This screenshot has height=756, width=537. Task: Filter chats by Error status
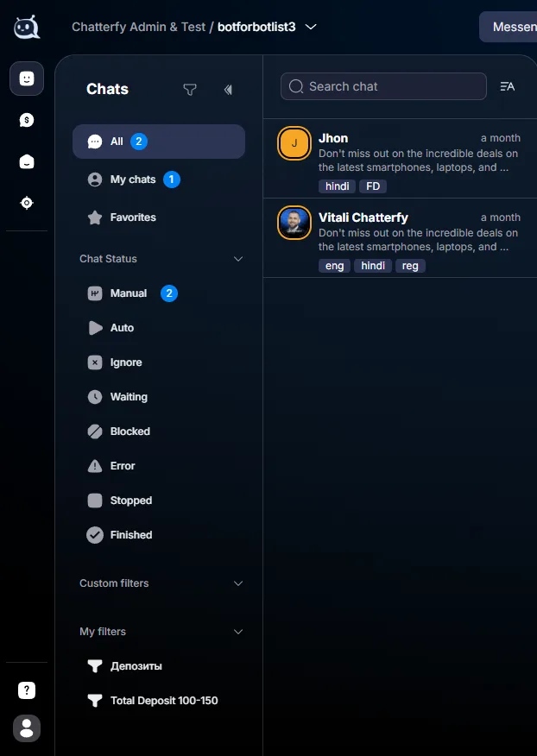coord(159,466)
